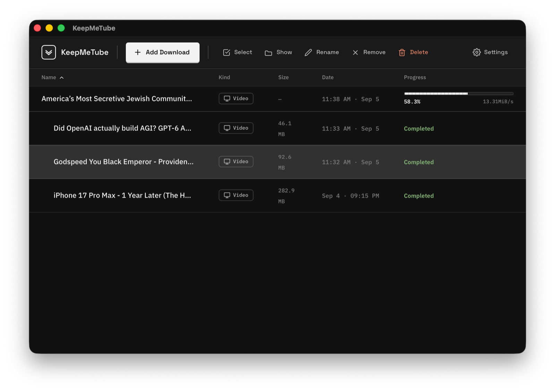Remove the selected download via Remove label
Viewport: 555px width, 392px height.
[374, 52]
